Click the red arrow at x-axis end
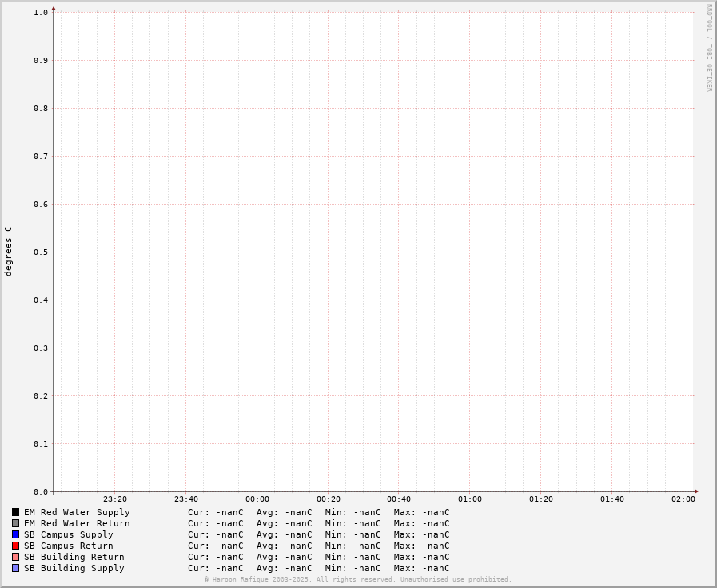This screenshot has height=588, width=717. coord(696,491)
